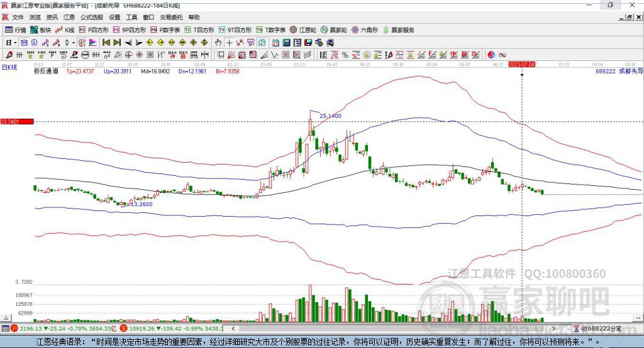644x348 pixels.
Task: Select the red pencil drawing tool
Action: coord(9,55)
